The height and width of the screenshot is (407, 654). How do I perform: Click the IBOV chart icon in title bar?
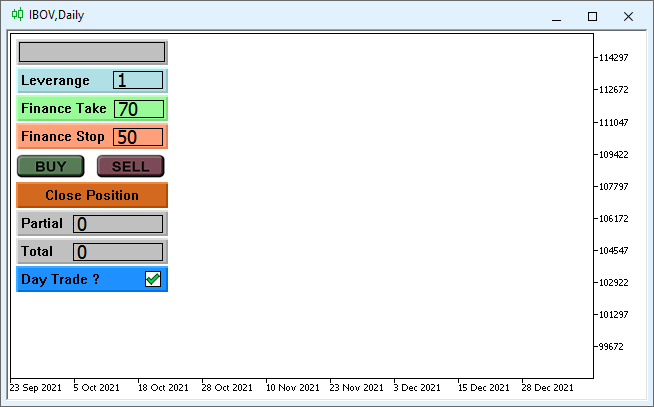[17, 14]
